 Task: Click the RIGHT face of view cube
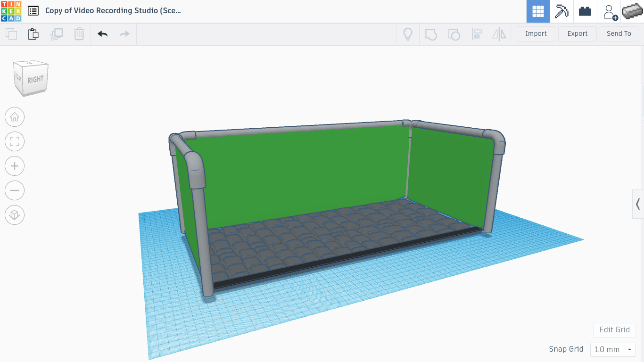point(35,79)
